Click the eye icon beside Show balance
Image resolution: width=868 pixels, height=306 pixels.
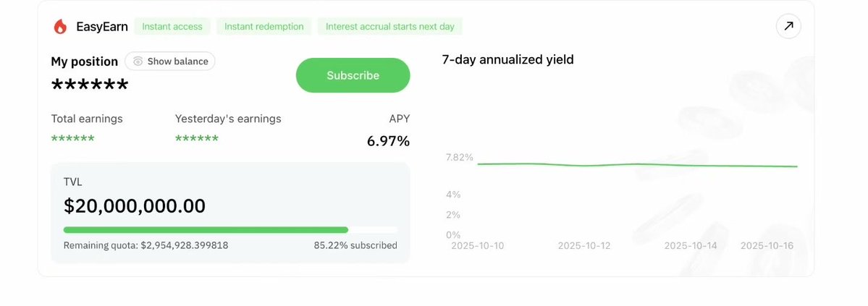[x=138, y=61]
